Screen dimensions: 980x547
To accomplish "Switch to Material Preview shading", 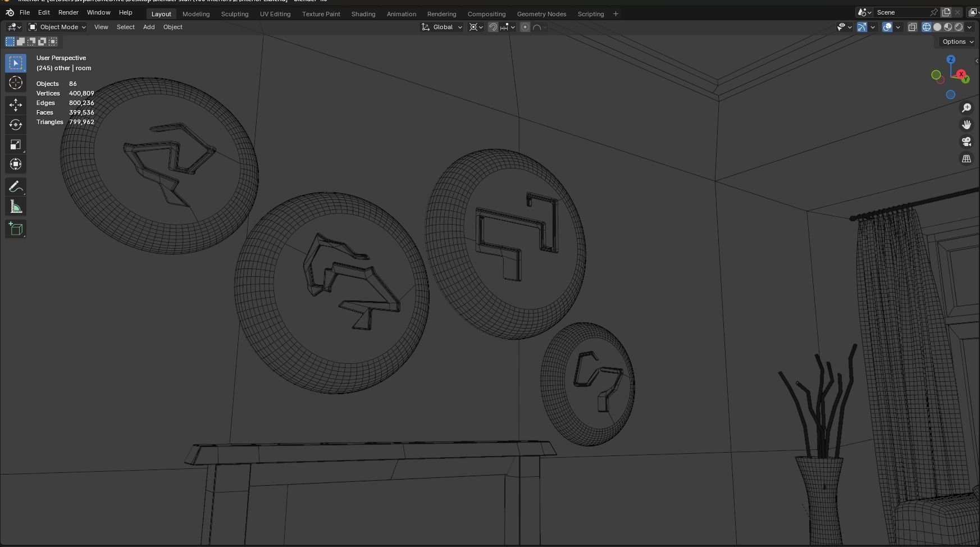I will [x=948, y=27].
